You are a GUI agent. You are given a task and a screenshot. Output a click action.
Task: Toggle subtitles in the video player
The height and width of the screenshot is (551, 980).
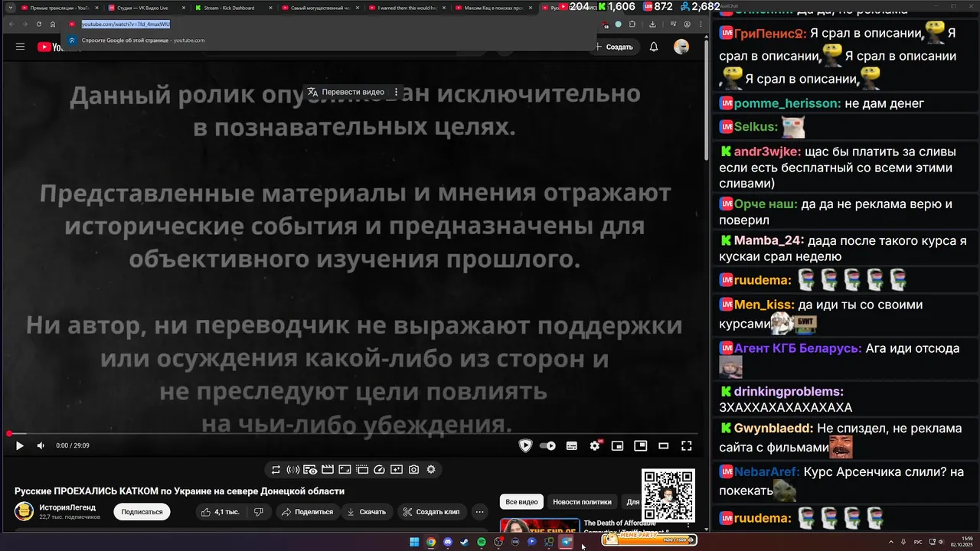[x=571, y=445]
